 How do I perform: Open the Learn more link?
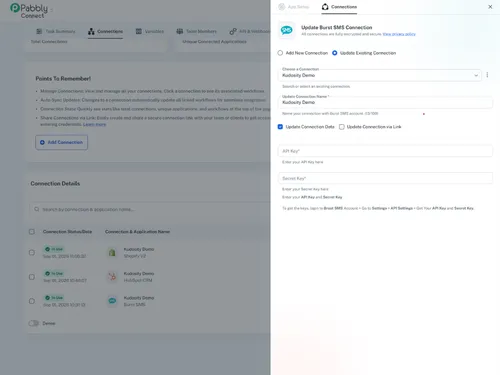tap(94, 124)
